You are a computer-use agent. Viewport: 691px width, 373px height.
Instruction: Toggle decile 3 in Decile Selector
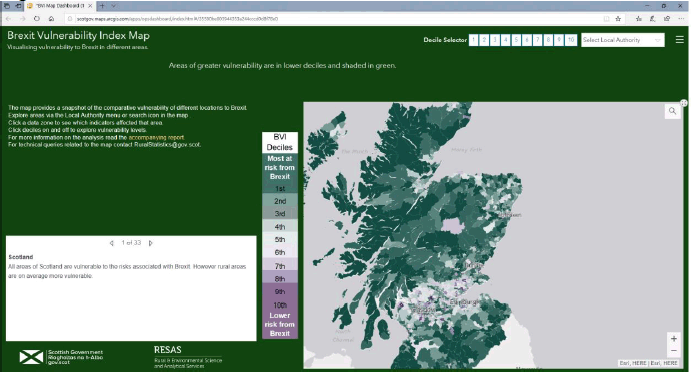tap(495, 40)
